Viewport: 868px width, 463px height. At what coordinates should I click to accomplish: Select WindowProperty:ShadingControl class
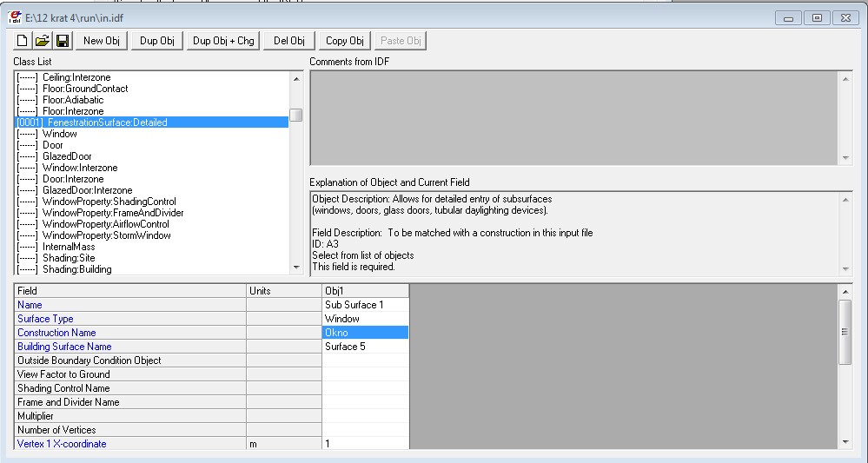point(151,202)
